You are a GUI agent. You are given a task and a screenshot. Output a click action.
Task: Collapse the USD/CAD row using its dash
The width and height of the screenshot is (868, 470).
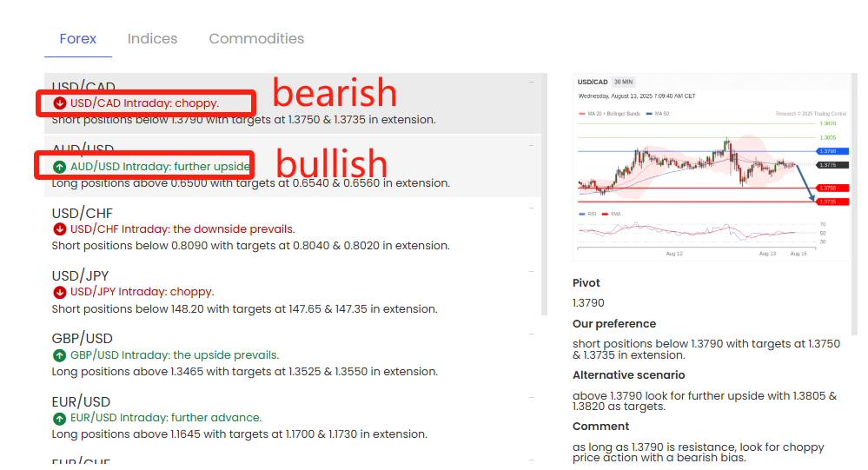(531, 82)
